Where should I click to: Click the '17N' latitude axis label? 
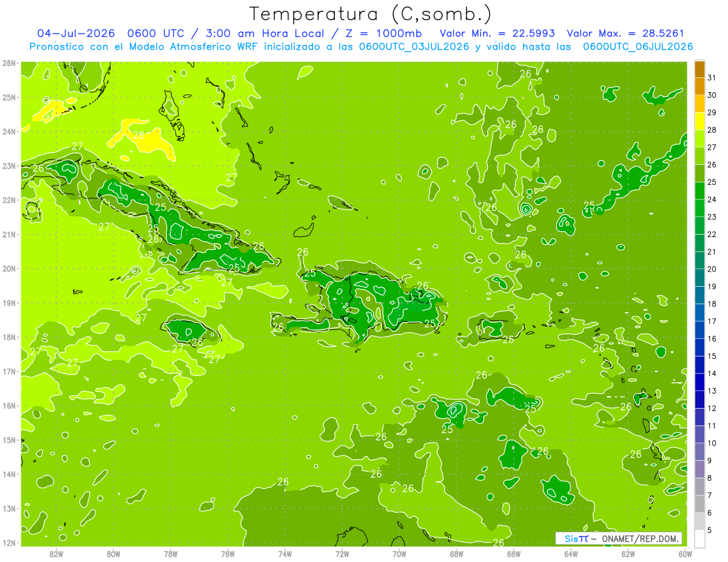9,372
